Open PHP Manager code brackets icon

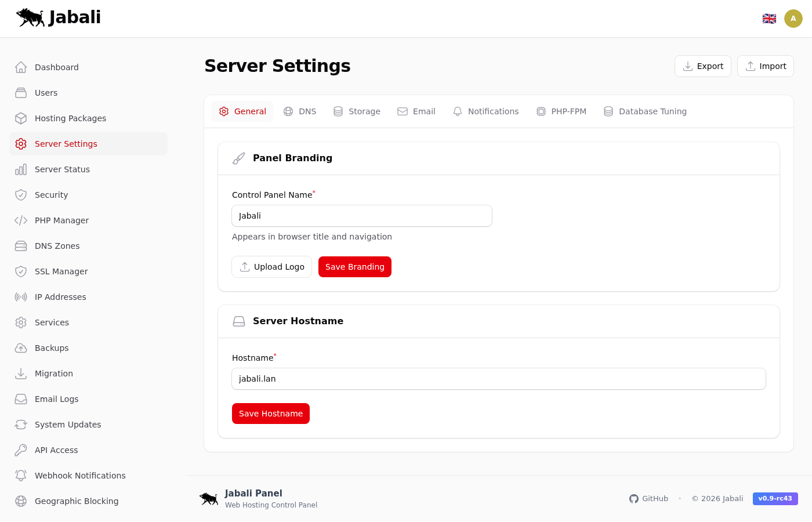pos(21,220)
